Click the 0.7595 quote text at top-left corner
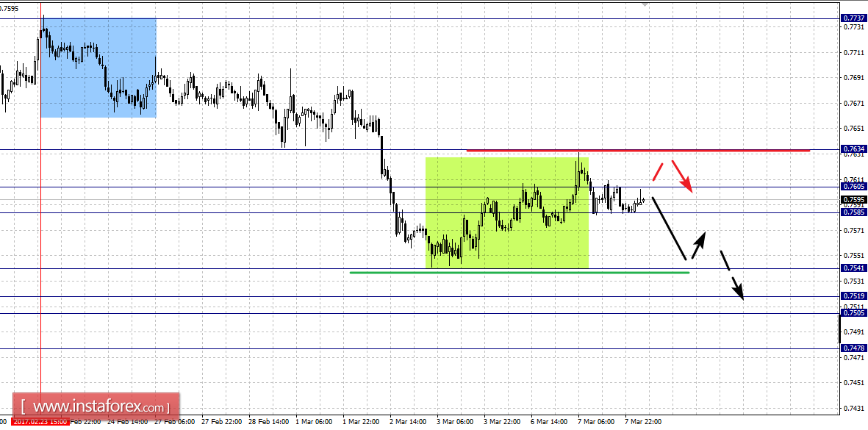868x430 pixels. click(10, 8)
